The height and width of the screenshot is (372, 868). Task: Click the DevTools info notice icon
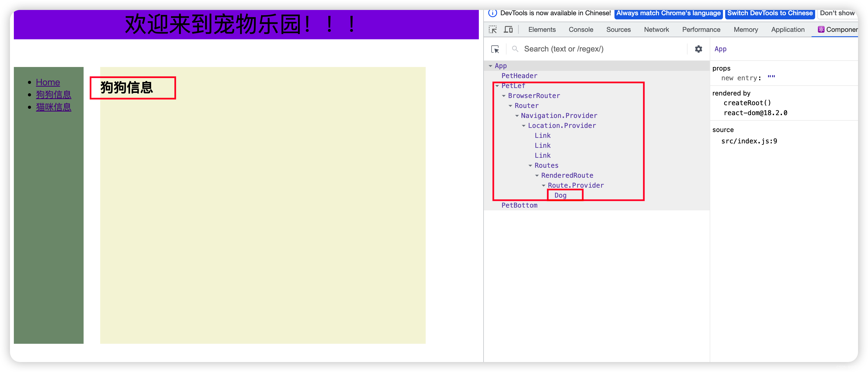click(493, 13)
